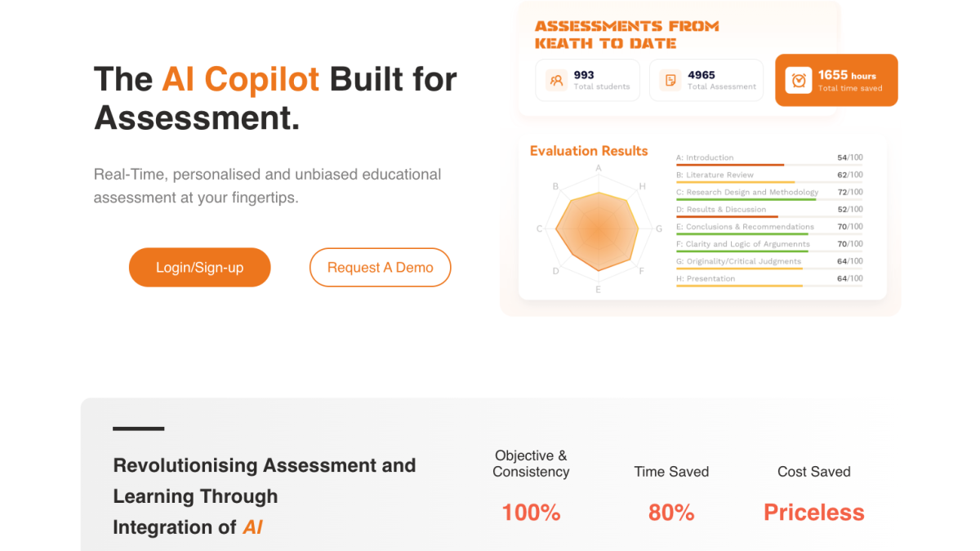Image resolution: width=980 pixels, height=551 pixels.
Task: Click the 80% Time Saved stat
Action: 671,513
